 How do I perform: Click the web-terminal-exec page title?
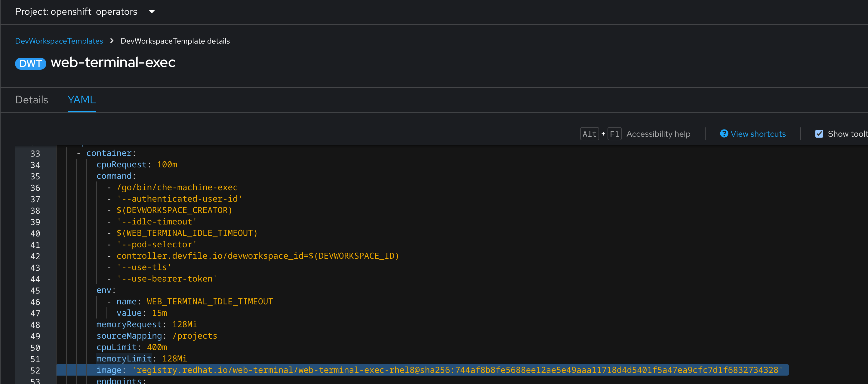(113, 62)
